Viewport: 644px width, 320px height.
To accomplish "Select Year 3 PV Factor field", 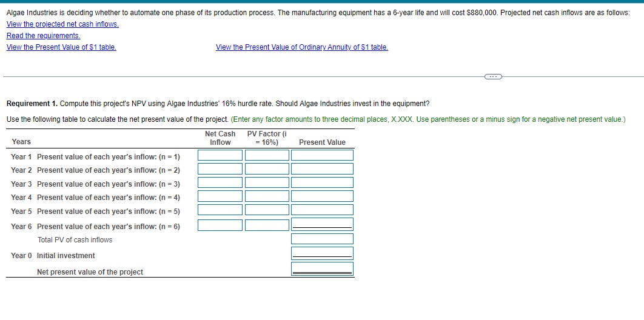I will pyautogui.click(x=267, y=182).
